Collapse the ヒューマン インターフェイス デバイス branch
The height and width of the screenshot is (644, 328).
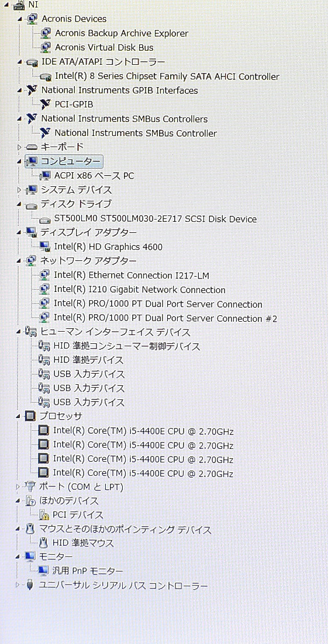click(19, 332)
